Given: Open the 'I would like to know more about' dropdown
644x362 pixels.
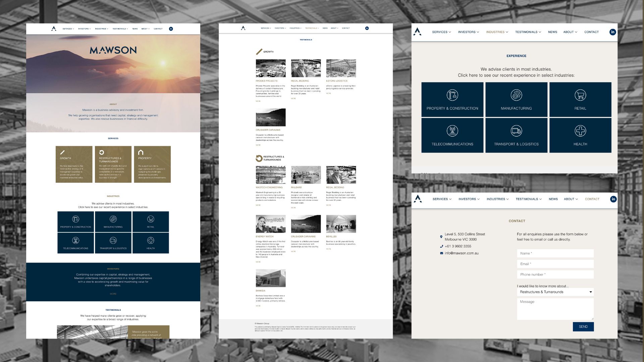Looking at the screenshot, I should click(555, 292).
